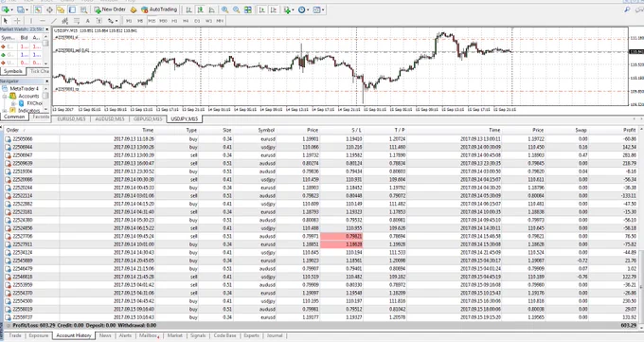Zoom out on the chart

[236, 9]
